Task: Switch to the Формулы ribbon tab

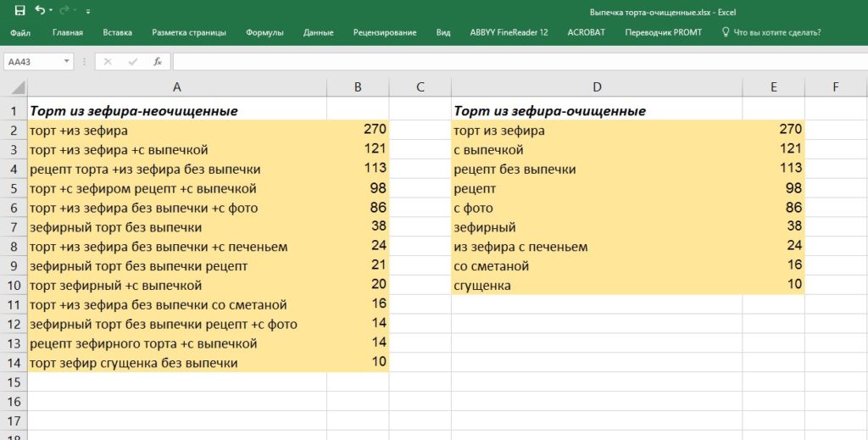Action: pos(264,32)
